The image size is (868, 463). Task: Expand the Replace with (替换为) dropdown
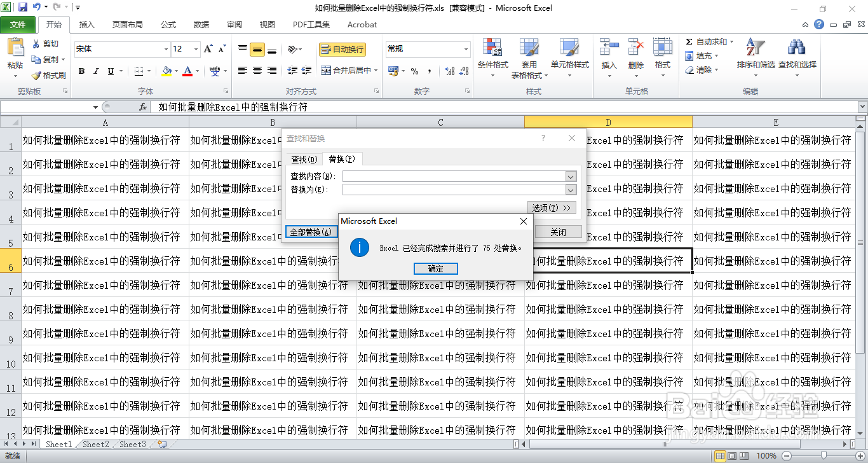(571, 190)
